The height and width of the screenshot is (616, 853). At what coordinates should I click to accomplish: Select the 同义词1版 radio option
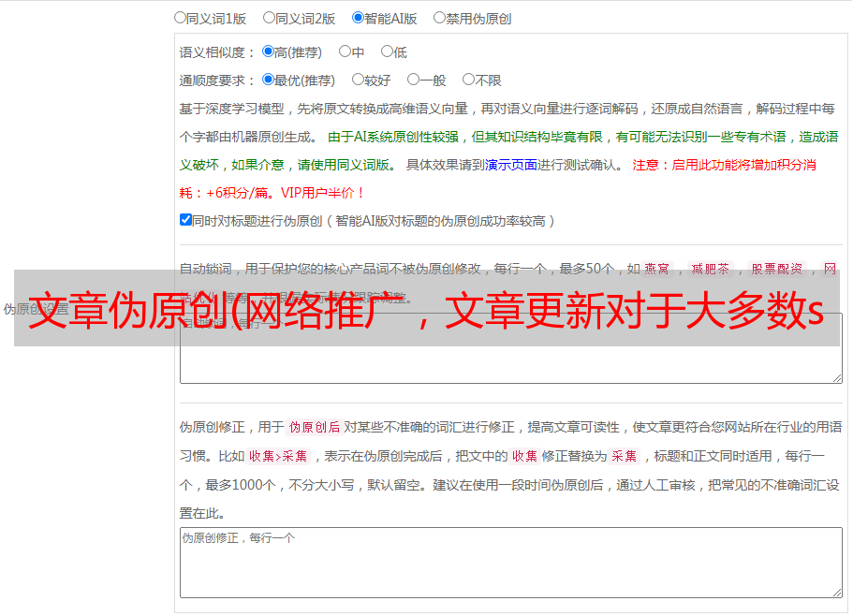[x=180, y=18]
